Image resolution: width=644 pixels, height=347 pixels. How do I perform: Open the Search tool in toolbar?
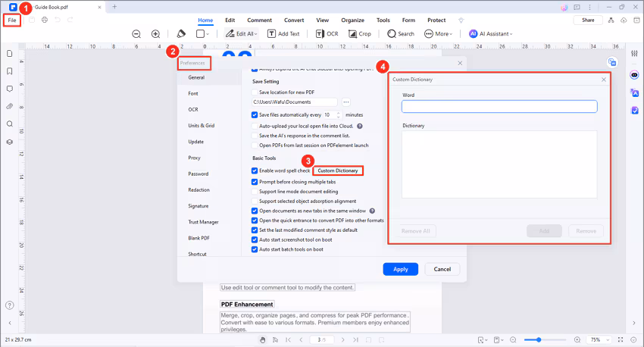[x=401, y=33]
